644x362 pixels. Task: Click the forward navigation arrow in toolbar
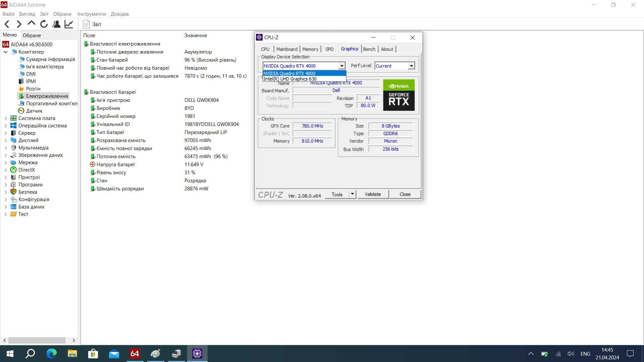point(19,24)
